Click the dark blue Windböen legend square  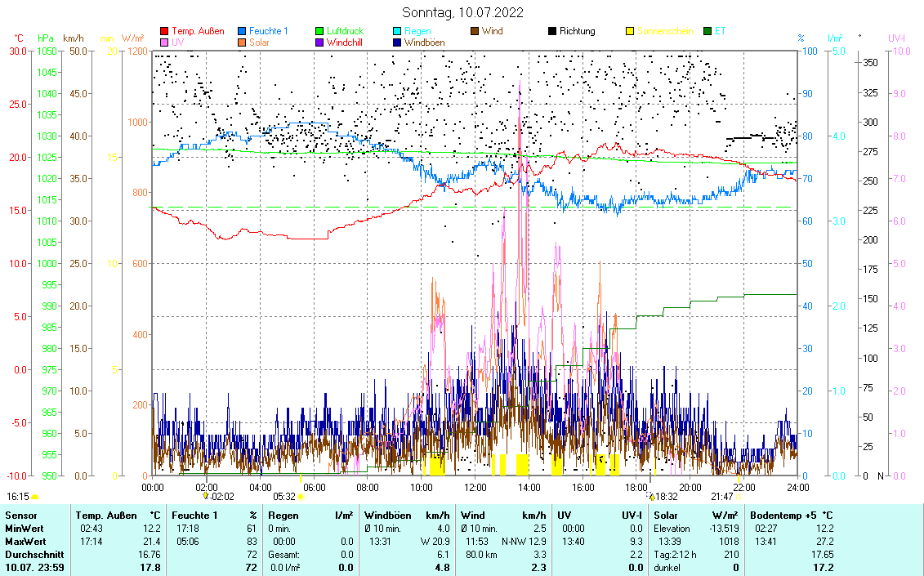coord(397,42)
